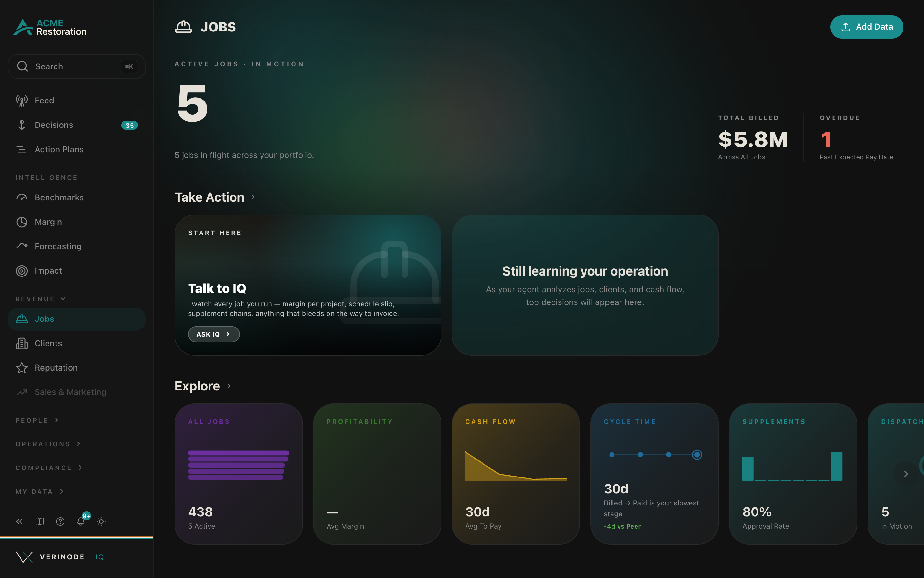
Task: Click the Take Action heading
Action: coord(210,197)
